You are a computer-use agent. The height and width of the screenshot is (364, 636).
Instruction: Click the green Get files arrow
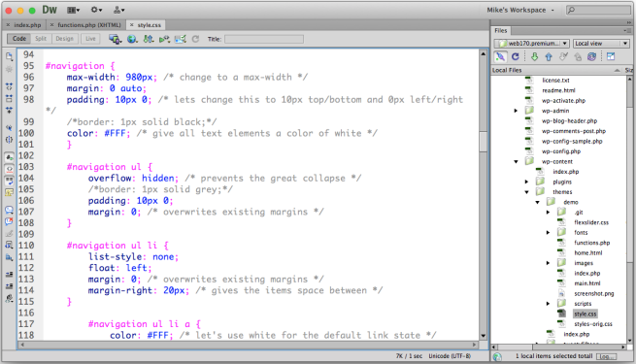click(534, 56)
